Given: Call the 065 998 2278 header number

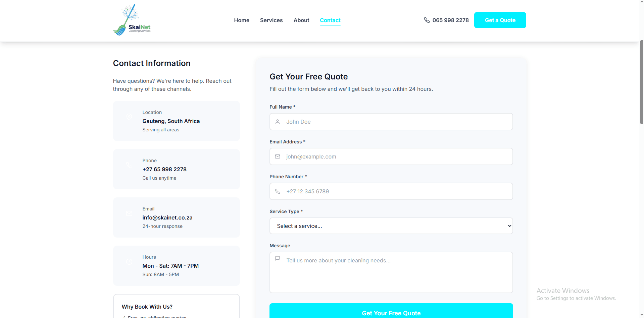Looking at the screenshot, I should [450, 20].
